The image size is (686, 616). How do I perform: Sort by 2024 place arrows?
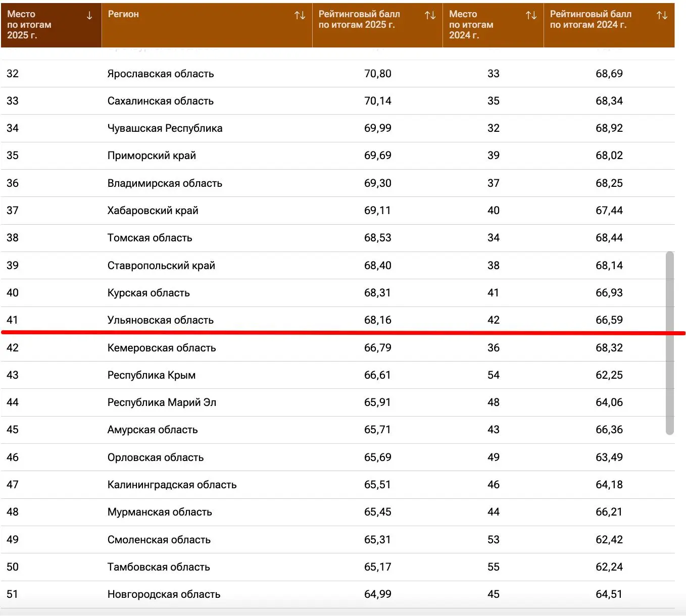tap(531, 16)
